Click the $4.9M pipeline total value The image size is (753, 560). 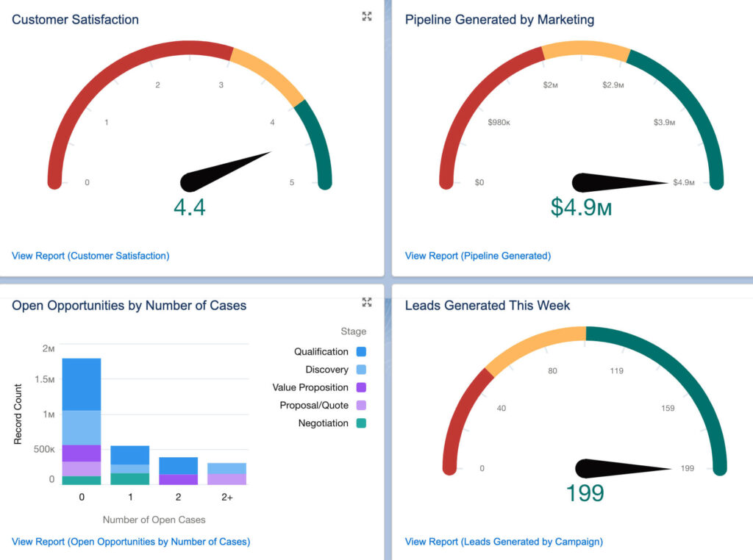point(581,208)
